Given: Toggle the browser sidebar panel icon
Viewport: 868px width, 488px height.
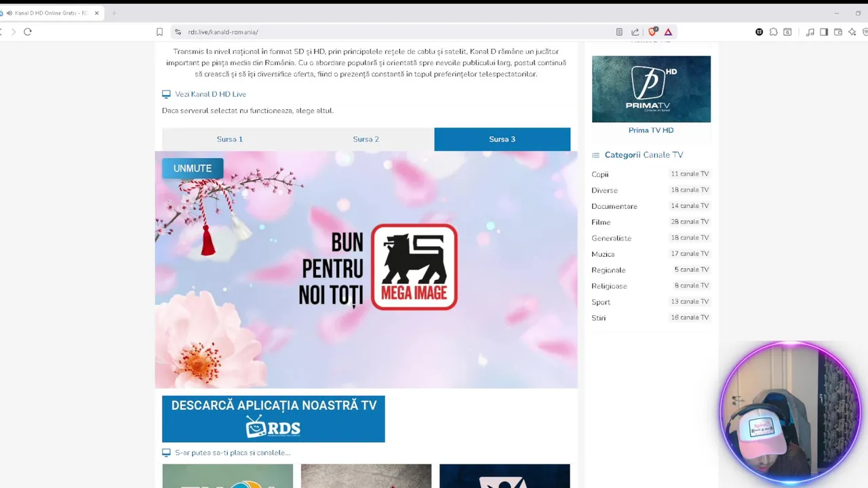Looking at the screenshot, I should coord(824,32).
